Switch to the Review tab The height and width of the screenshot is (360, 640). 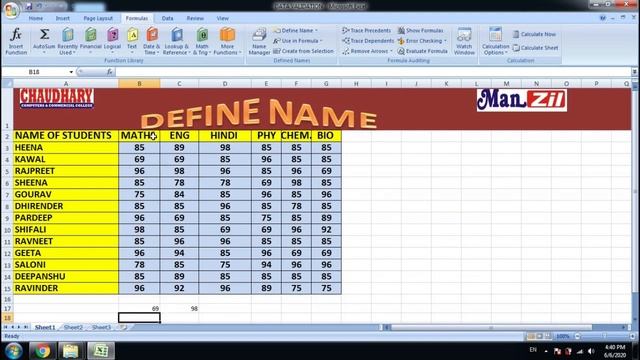(x=195, y=18)
